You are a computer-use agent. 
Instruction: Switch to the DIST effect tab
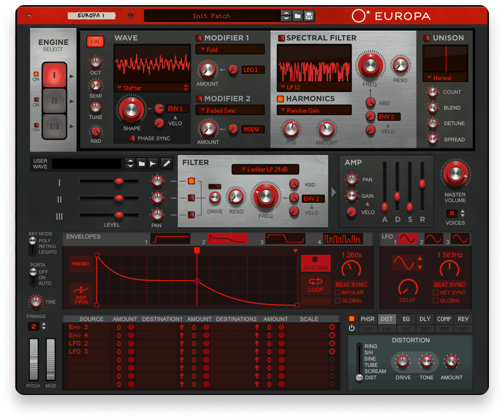[x=387, y=319]
